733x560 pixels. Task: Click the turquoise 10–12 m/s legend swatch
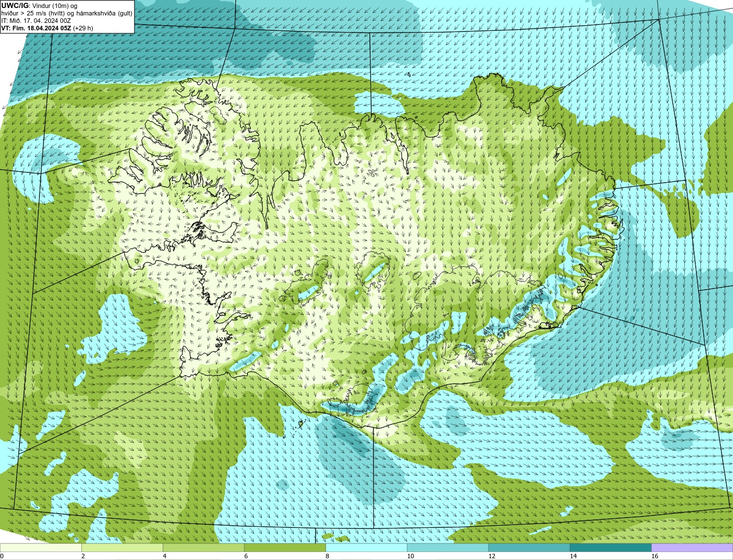[448, 547]
